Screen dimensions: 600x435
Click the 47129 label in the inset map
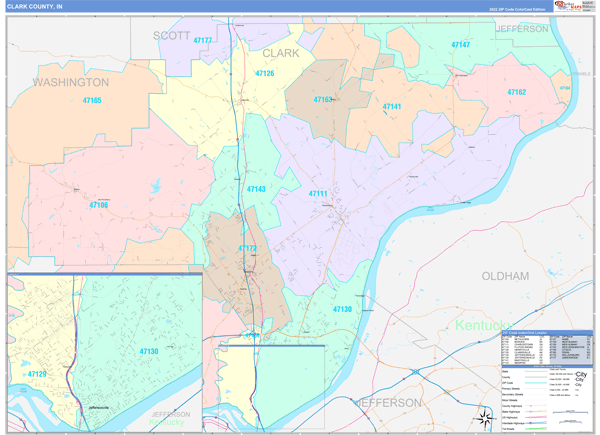pyautogui.click(x=37, y=374)
